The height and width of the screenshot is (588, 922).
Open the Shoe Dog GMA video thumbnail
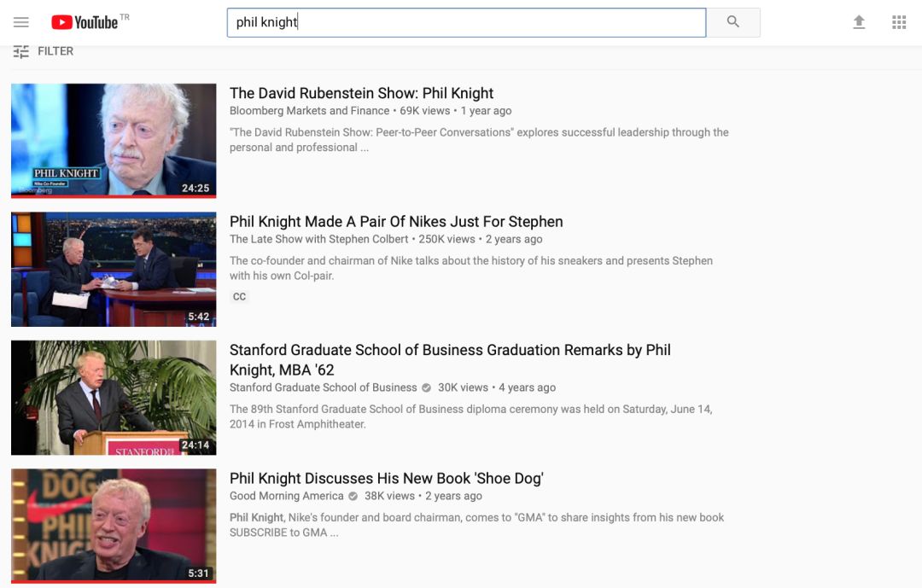point(114,526)
